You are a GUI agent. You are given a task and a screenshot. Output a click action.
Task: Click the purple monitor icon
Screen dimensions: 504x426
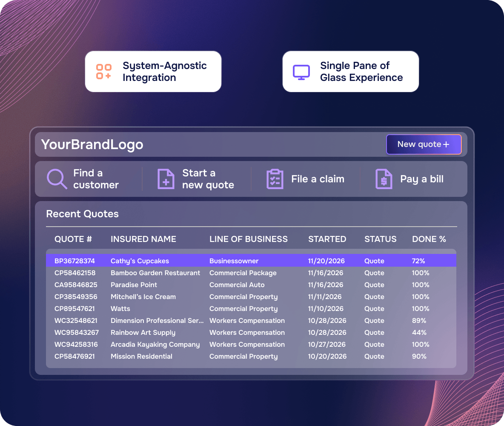301,72
